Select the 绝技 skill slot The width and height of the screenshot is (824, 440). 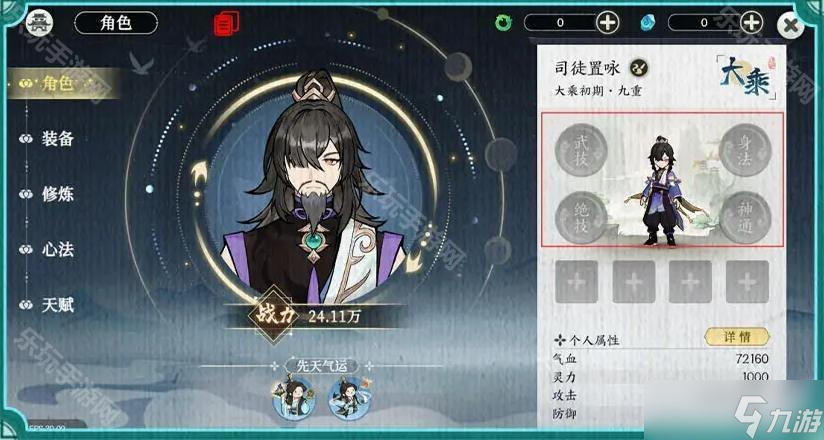(x=581, y=217)
